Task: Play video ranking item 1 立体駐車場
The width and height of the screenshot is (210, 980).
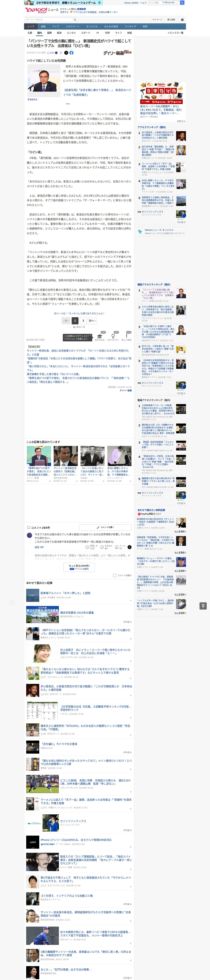Action: click(181, 409)
